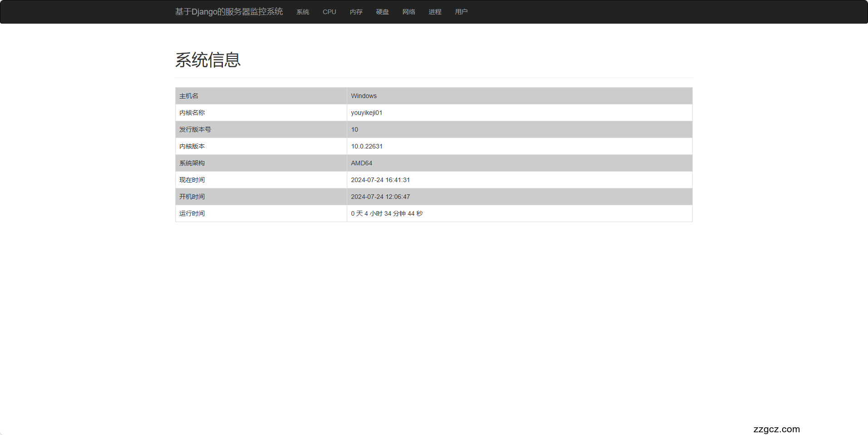Viewport: 868px width, 435px height.
Task: Click the AMD64 architecture value
Action: click(x=361, y=163)
